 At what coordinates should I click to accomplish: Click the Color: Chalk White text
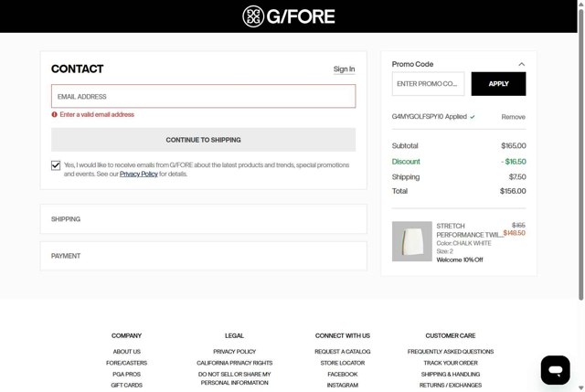pos(463,243)
